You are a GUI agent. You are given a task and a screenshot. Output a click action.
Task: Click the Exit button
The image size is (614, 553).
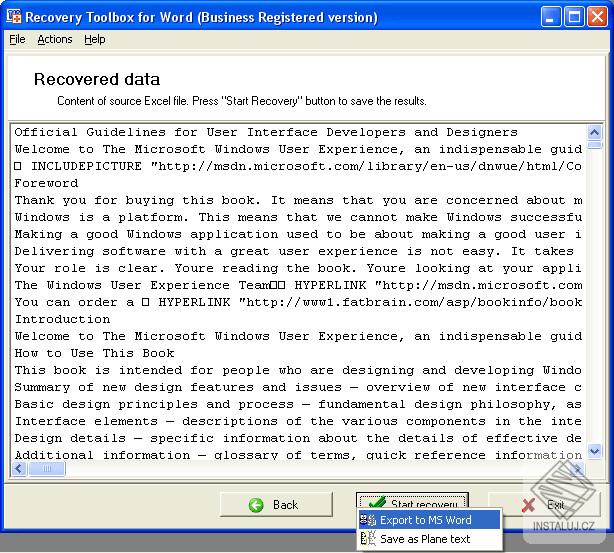pyautogui.click(x=544, y=504)
